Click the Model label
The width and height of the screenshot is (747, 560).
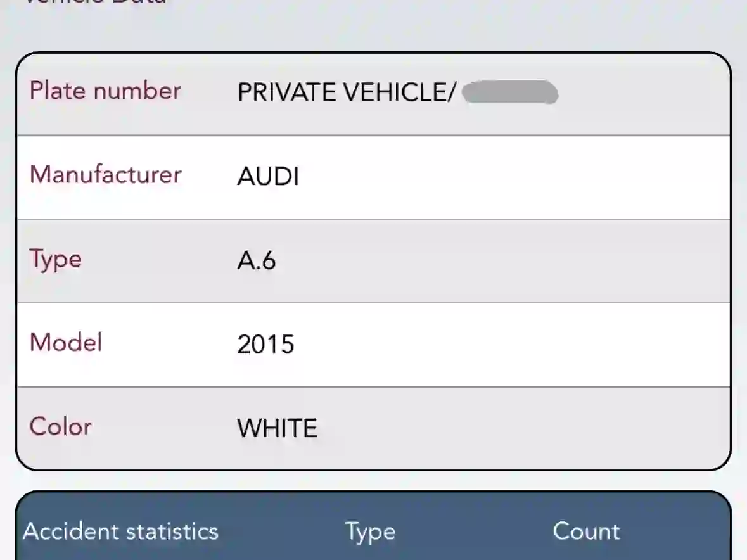pos(66,342)
